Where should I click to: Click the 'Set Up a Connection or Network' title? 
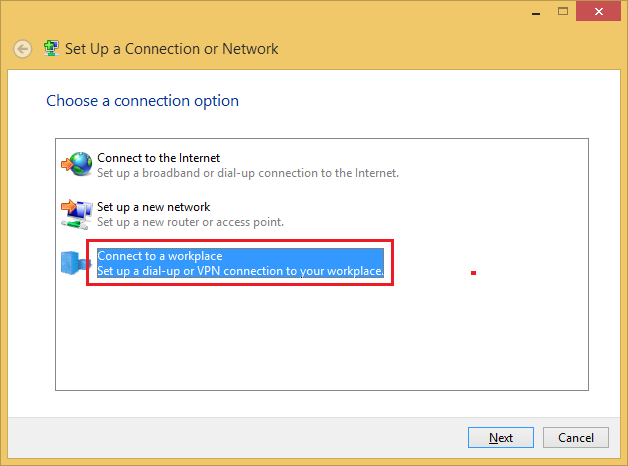point(171,49)
